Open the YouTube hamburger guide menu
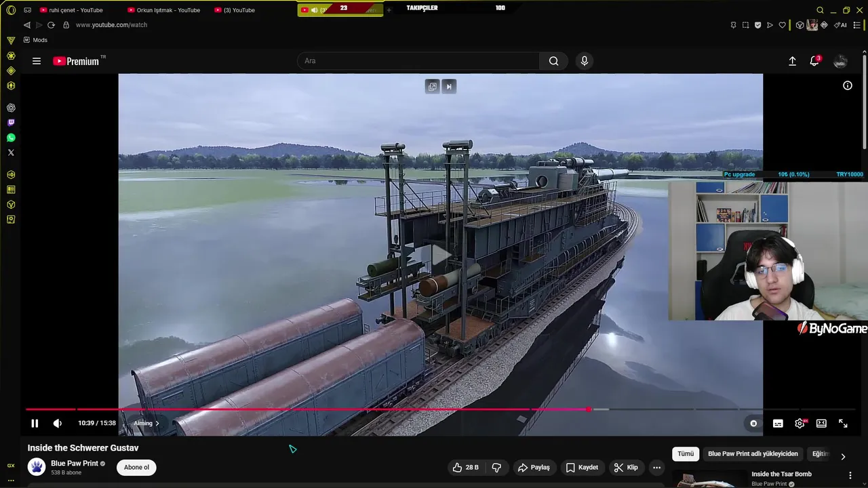Viewport: 868px width, 488px height. click(37, 61)
